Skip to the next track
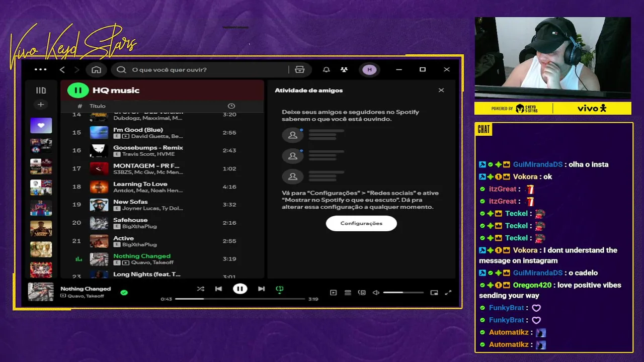This screenshot has width=644, height=362. pos(261,289)
